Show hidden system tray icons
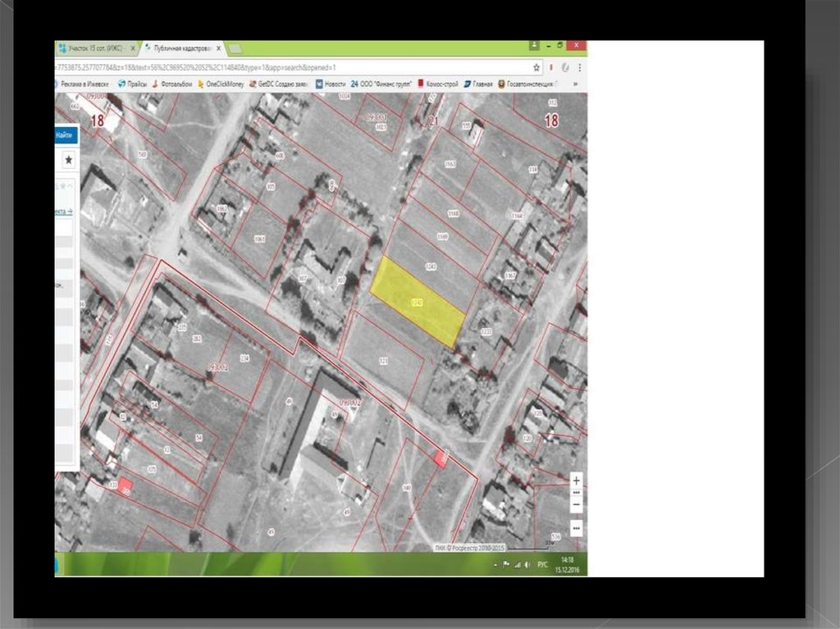840x629 pixels. (x=495, y=565)
